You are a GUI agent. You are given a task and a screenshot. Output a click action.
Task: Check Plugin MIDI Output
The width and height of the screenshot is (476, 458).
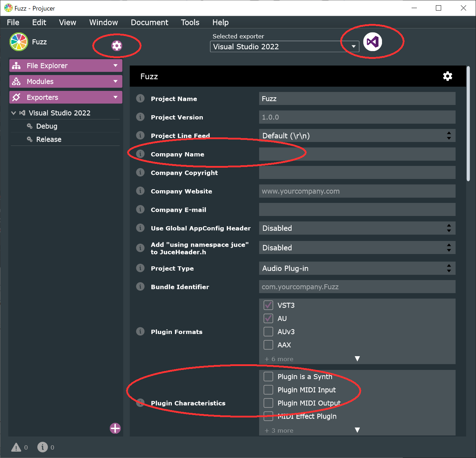point(268,403)
